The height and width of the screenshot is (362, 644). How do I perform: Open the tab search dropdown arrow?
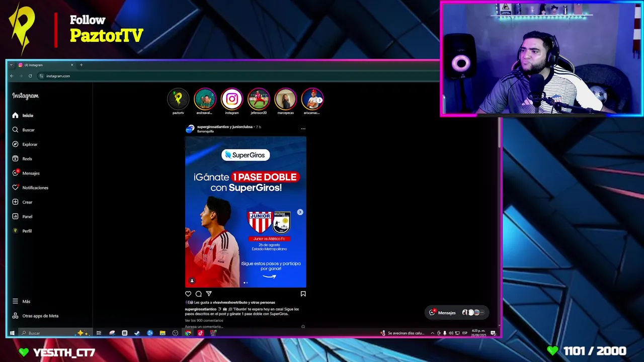pyautogui.click(x=11, y=65)
